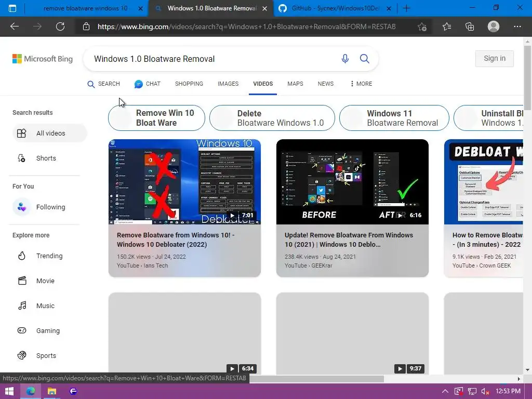Image resolution: width=532 pixels, height=399 pixels.
Task: Switch to the IMAGES tab
Action: click(x=228, y=84)
